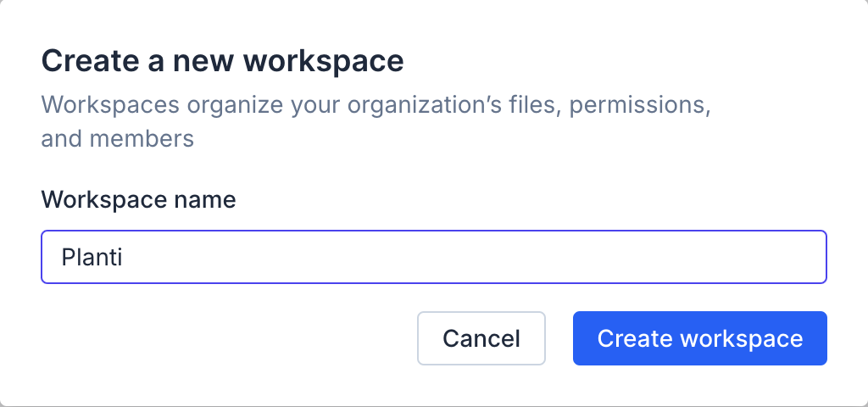Focus the Workspace name input field
The height and width of the screenshot is (407, 868).
tap(433, 257)
